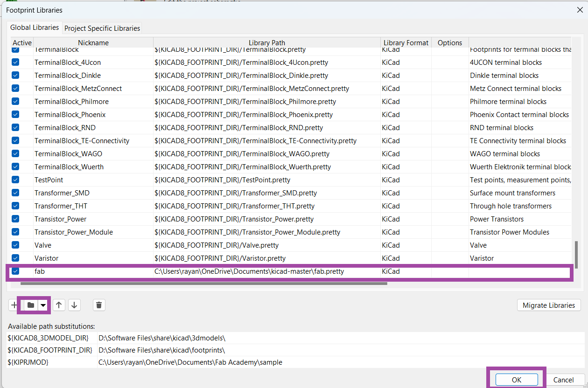The image size is (588, 388).
Task: Move the selected library down with the arrow
Action: pos(74,305)
